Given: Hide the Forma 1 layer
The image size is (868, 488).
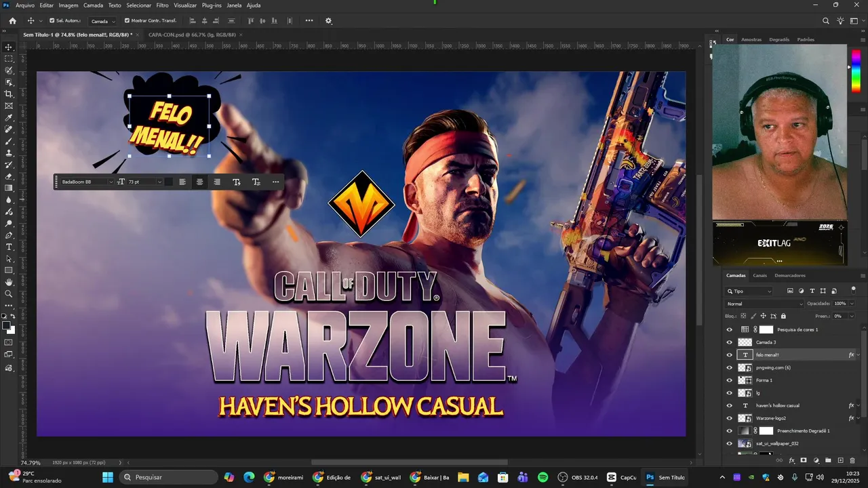Looking at the screenshot, I should (730, 380).
